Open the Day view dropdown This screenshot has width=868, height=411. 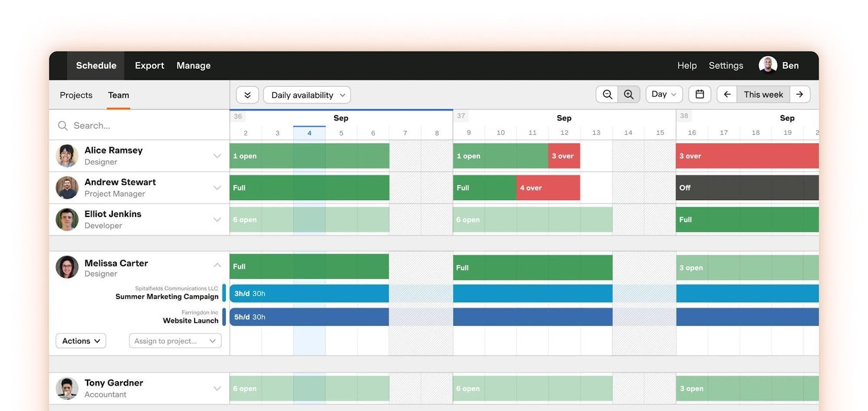pyautogui.click(x=664, y=94)
